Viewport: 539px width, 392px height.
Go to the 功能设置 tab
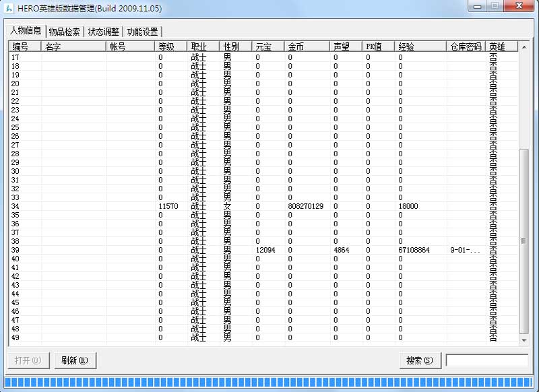point(142,32)
